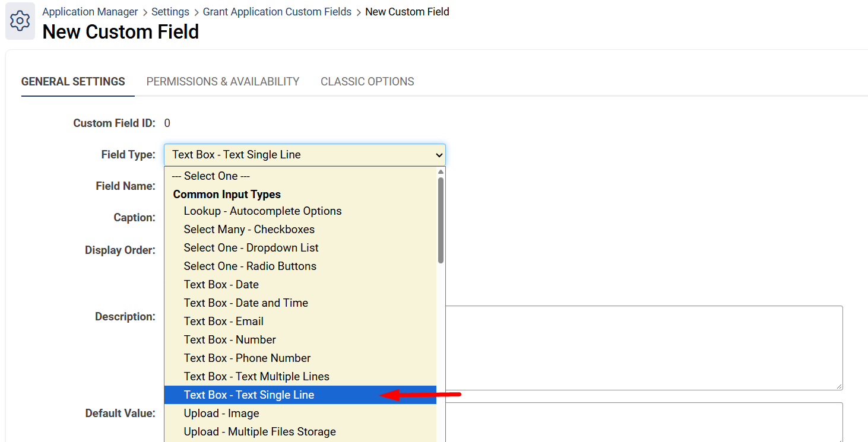Choose Select One - Radio Buttons
The image size is (868, 442).
point(300,266)
